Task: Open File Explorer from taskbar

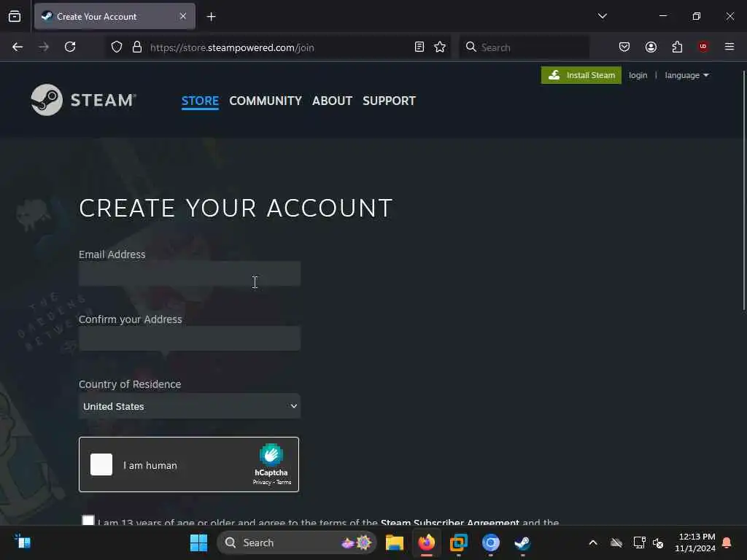Action: coord(395,542)
